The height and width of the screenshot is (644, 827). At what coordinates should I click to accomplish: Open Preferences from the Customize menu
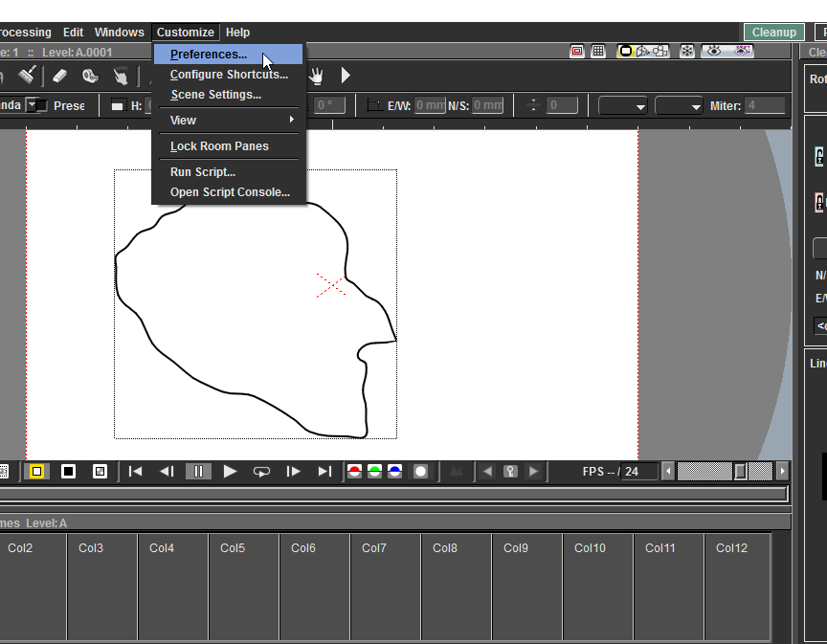pyautogui.click(x=209, y=55)
